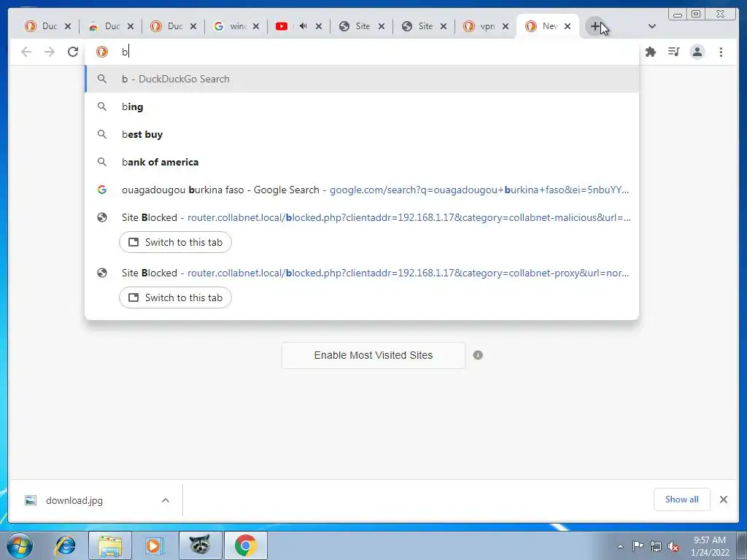Switch to the first DuckDuckGo tab
Screen dimensions: 747x560
tap(42, 27)
